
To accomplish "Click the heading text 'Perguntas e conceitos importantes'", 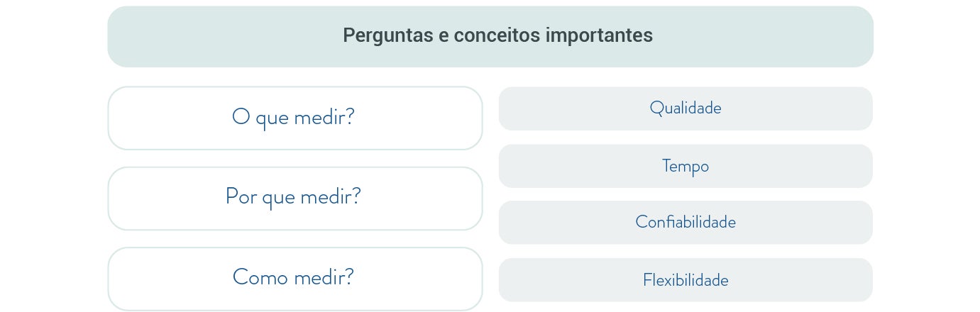I will tap(497, 35).
